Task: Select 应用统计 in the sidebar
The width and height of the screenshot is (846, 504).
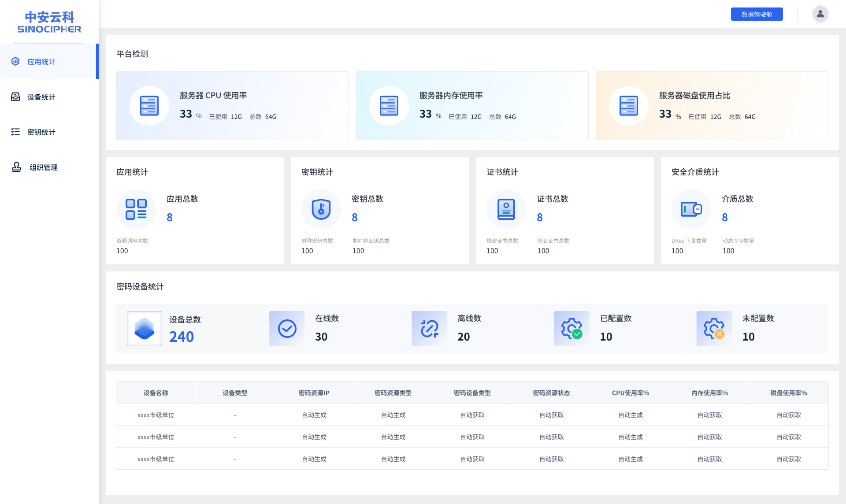Action: click(x=41, y=62)
